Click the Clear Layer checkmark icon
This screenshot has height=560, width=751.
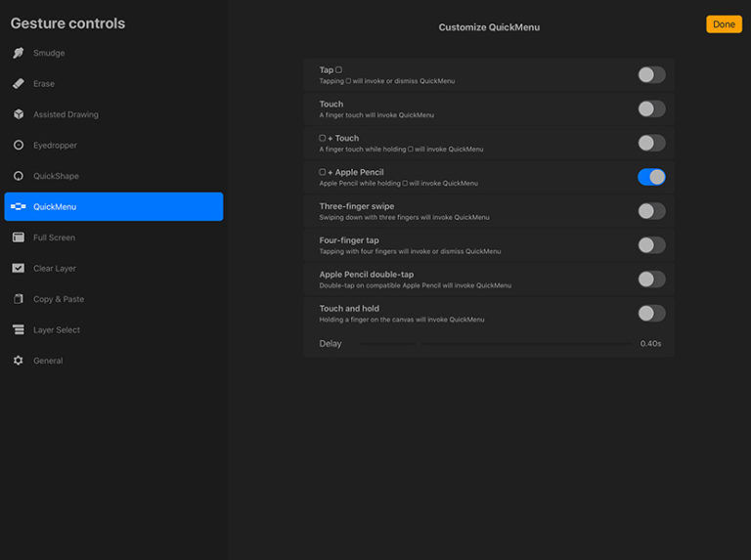tap(19, 268)
